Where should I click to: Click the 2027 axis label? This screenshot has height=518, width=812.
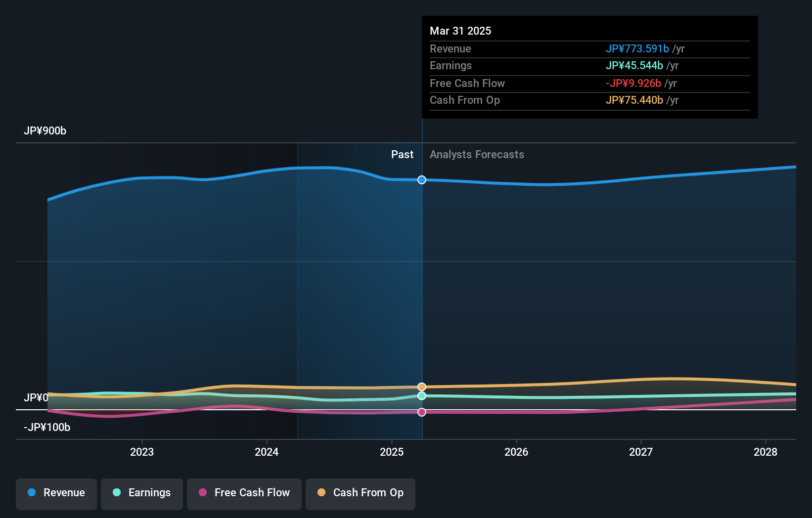641,452
